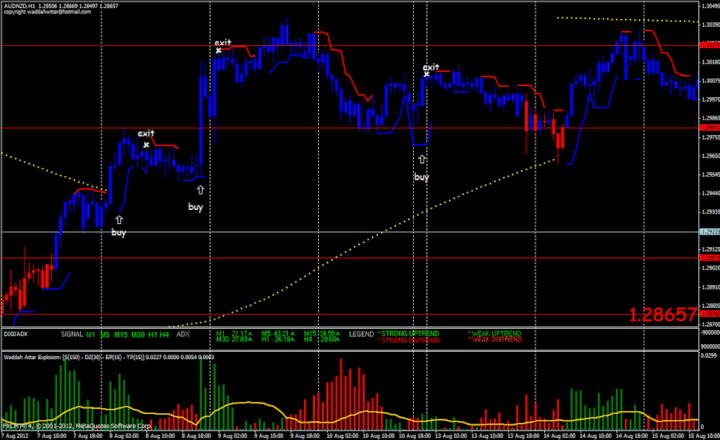Click the large red 1.28657 price readout
The height and width of the screenshot is (440, 720).
[x=663, y=315]
